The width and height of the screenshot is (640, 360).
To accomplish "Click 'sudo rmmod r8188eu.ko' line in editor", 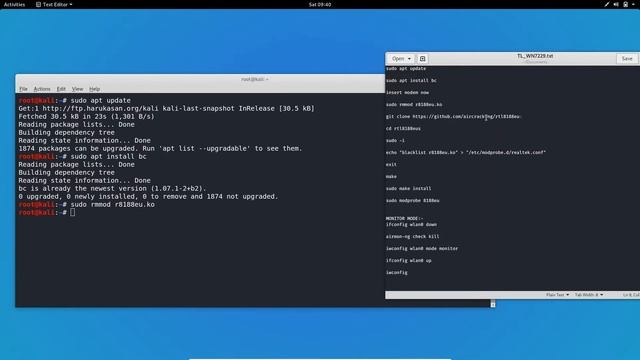I will [414, 104].
